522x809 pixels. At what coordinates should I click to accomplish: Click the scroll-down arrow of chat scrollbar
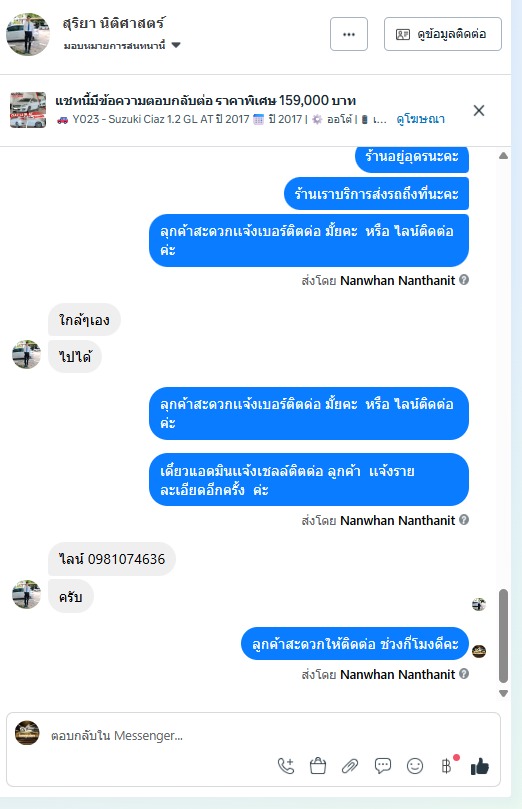(x=503, y=694)
